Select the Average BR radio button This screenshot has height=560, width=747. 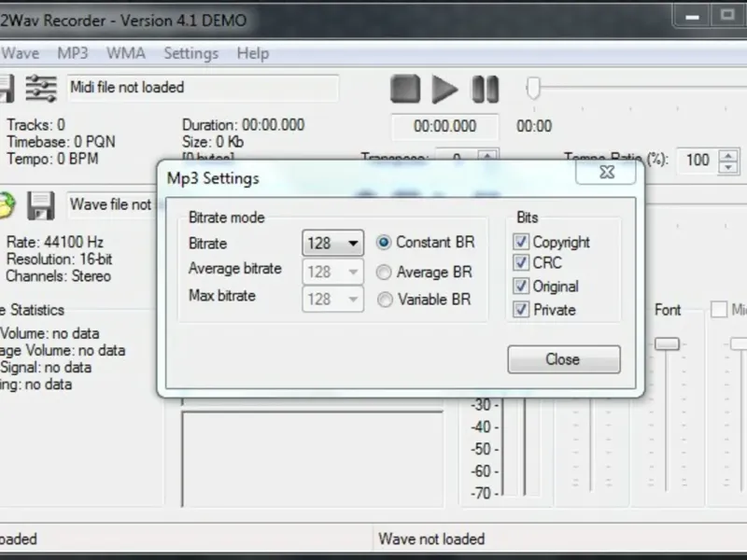[x=384, y=273]
